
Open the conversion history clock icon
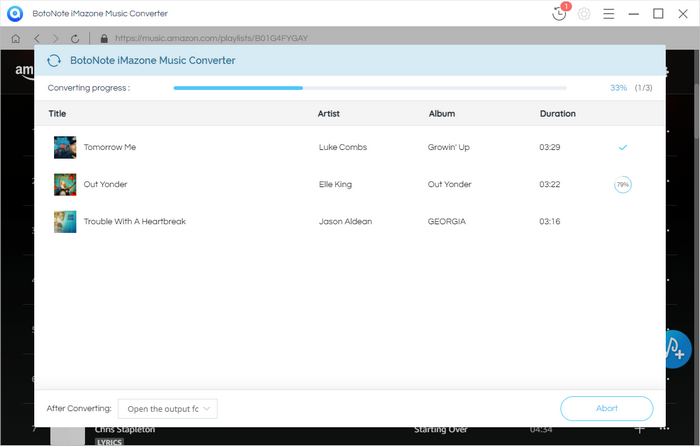tap(559, 13)
